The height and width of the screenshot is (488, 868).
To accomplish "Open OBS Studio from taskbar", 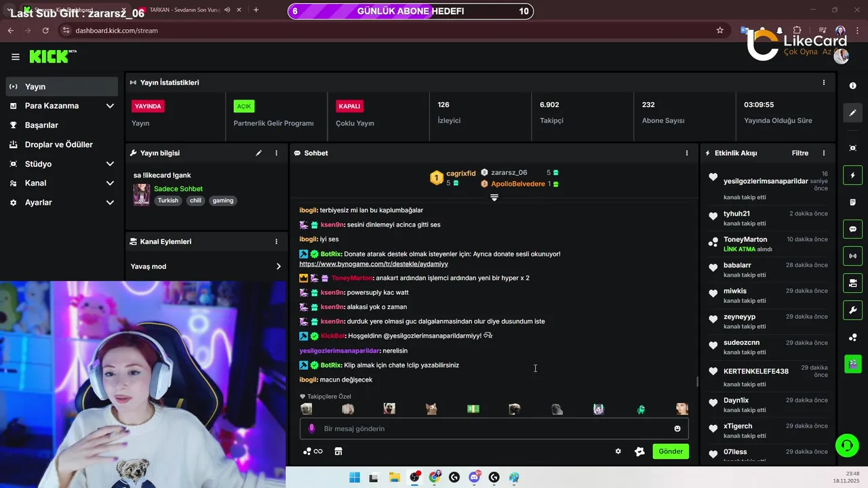I will point(414,478).
